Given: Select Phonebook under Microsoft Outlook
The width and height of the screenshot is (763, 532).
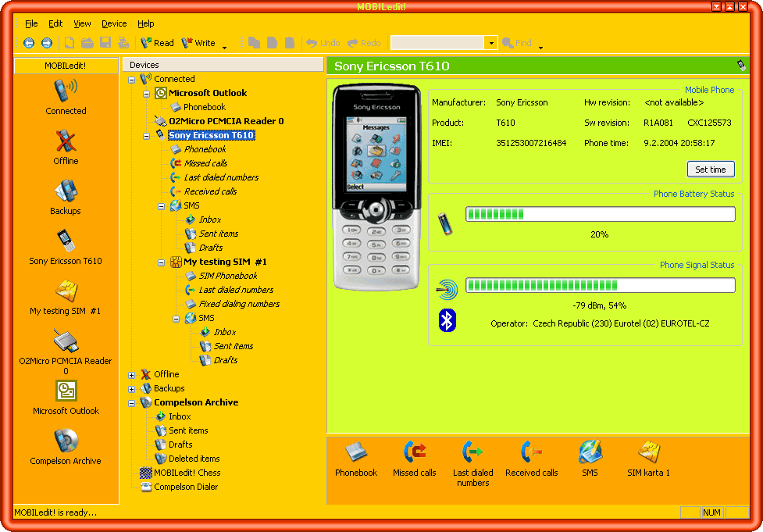Looking at the screenshot, I should (x=205, y=107).
